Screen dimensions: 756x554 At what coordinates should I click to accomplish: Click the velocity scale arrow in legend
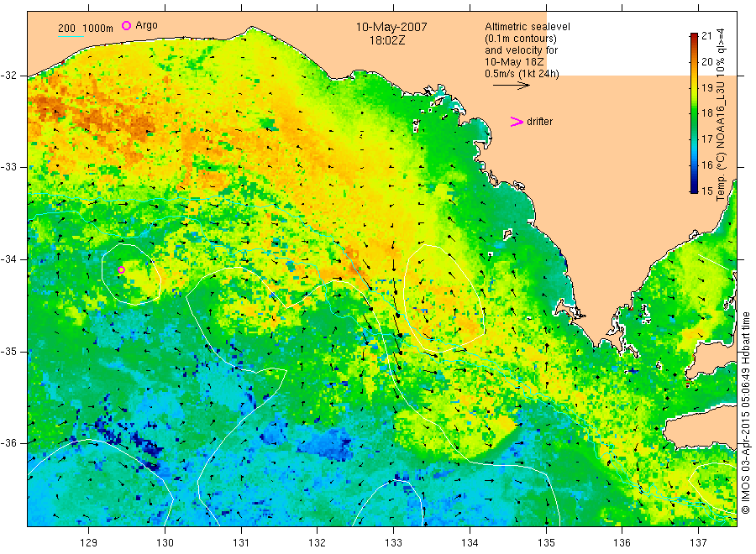(x=511, y=86)
